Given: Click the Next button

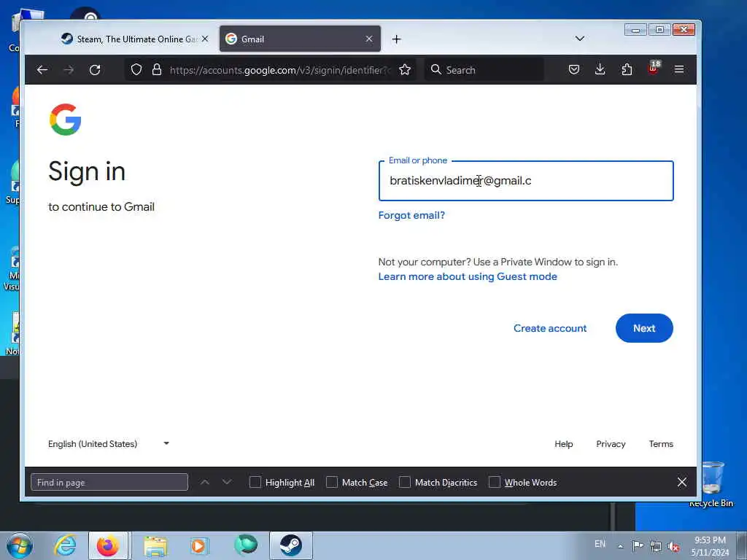Looking at the screenshot, I should [644, 328].
